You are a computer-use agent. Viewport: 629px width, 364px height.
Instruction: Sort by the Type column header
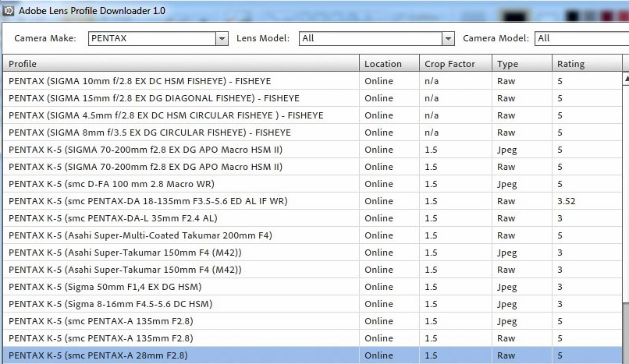522,64
